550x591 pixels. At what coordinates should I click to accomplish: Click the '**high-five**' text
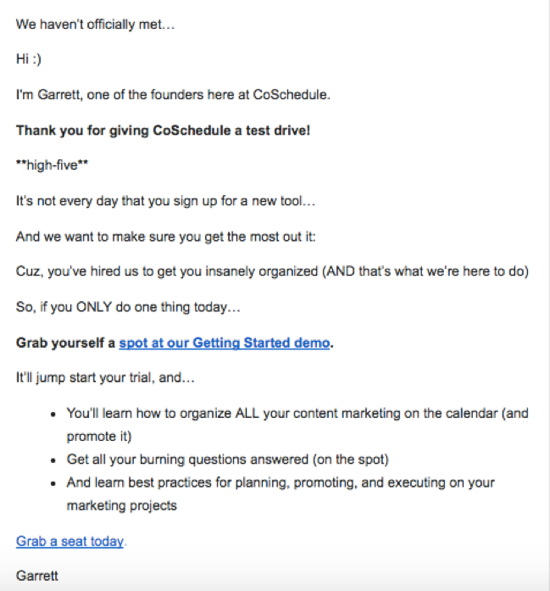(x=52, y=165)
